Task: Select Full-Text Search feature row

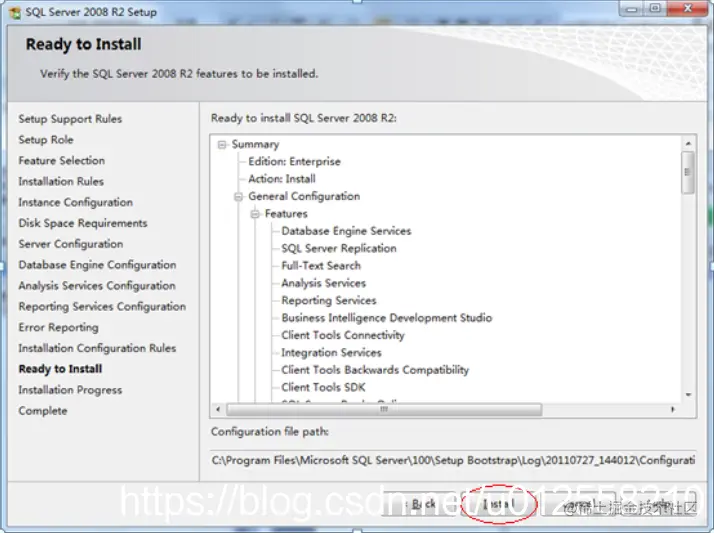Action: pos(321,266)
